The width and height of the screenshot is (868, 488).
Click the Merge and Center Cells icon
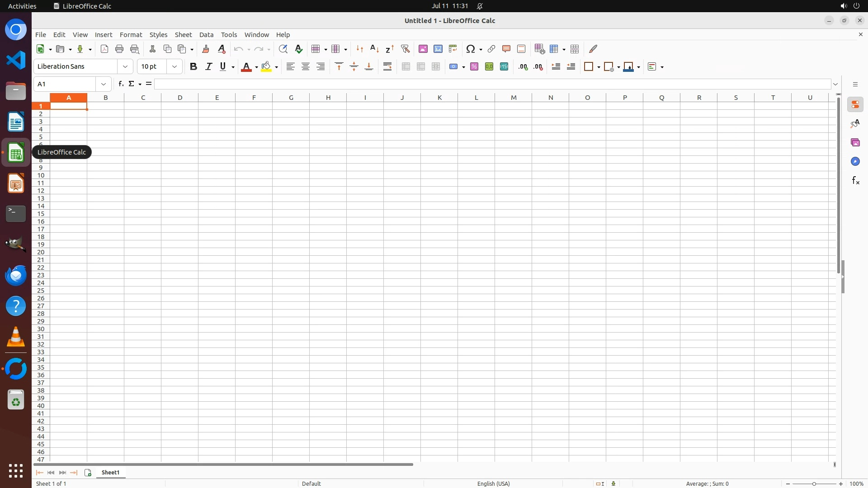[406, 67]
